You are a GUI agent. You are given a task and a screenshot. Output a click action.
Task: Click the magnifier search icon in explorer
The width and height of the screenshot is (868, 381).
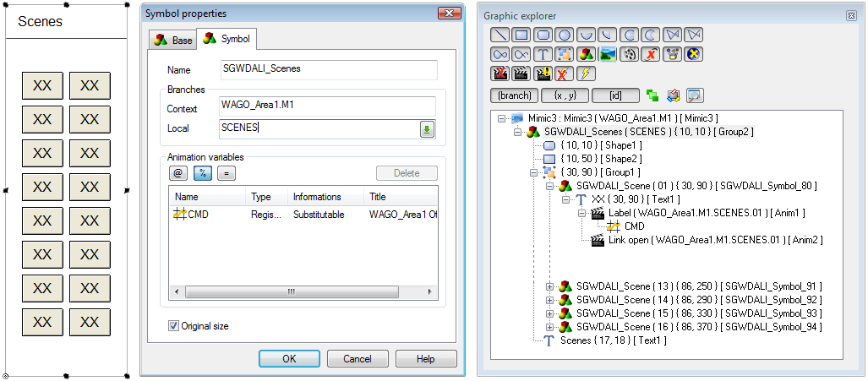pos(695,95)
